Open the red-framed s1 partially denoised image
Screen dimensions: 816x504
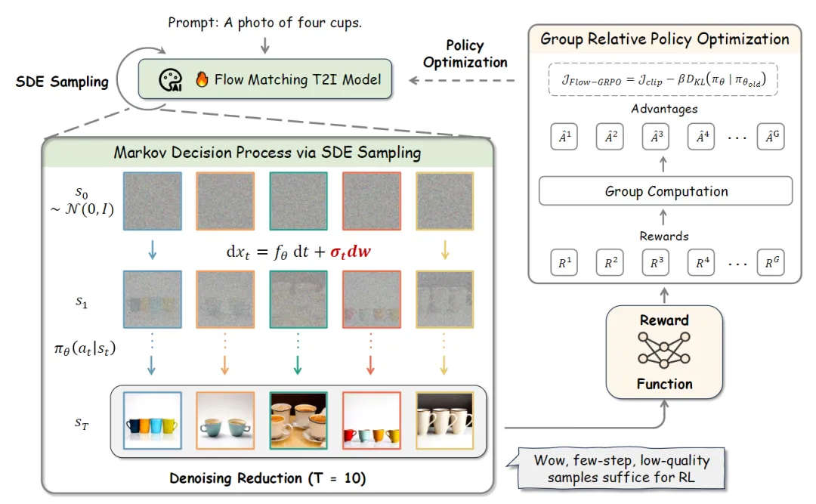[x=372, y=299]
